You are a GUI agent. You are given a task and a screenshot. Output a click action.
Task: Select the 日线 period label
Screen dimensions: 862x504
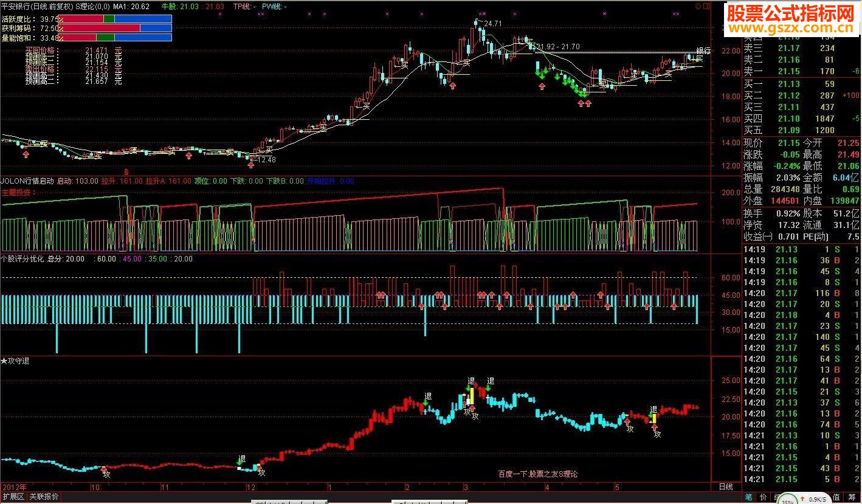tap(726, 487)
